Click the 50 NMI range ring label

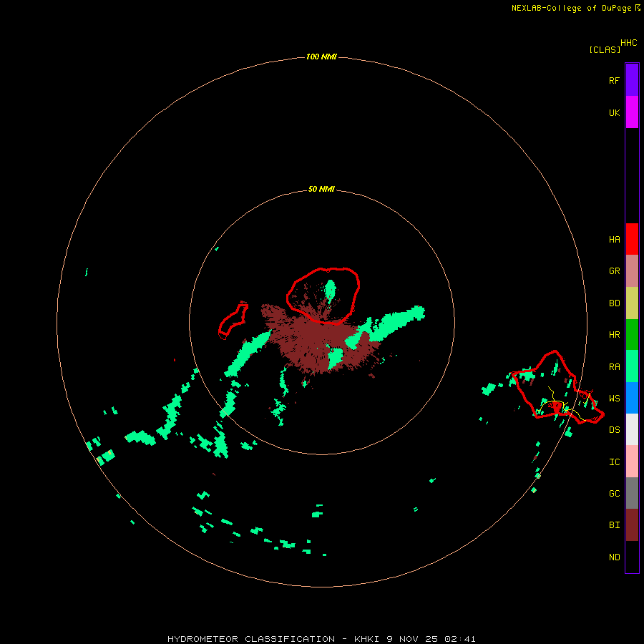(321, 189)
